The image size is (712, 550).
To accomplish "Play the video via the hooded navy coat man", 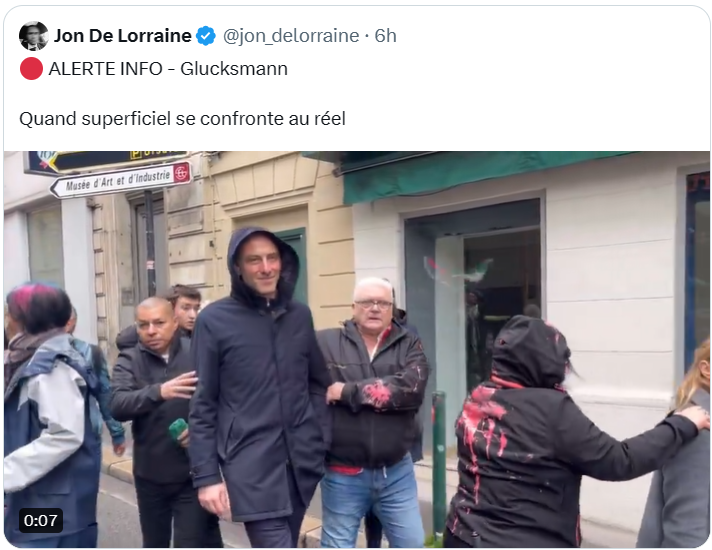I will (259, 382).
